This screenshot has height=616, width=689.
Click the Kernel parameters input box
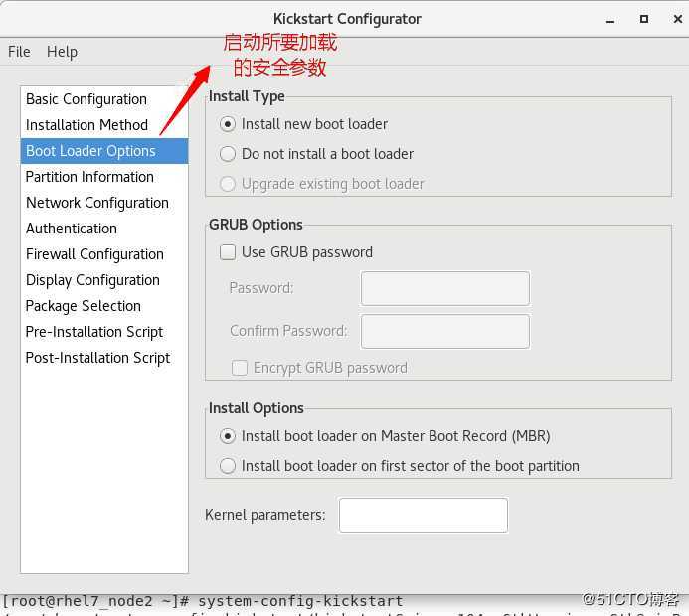424,515
